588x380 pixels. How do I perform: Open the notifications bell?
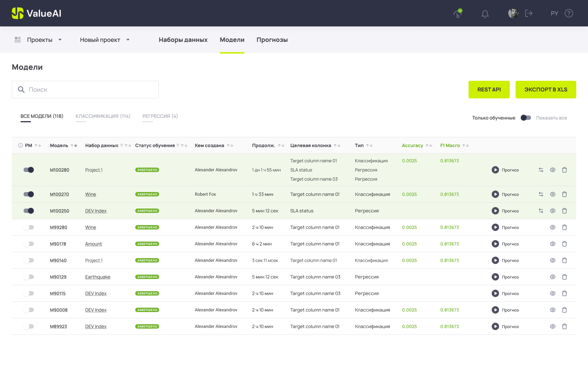pyautogui.click(x=485, y=14)
